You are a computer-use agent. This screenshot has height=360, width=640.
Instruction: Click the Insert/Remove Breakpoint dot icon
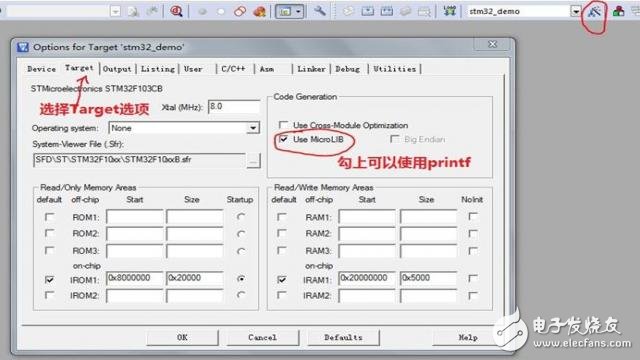point(202,11)
